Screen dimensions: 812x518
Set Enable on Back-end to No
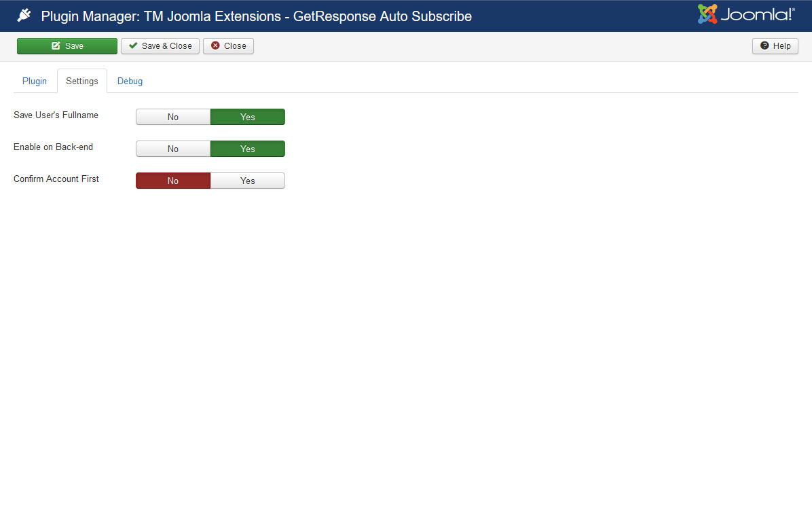[x=173, y=149]
